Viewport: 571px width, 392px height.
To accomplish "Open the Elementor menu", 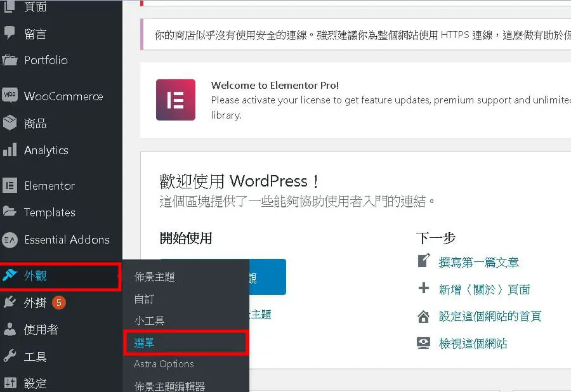I will point(61,186).
